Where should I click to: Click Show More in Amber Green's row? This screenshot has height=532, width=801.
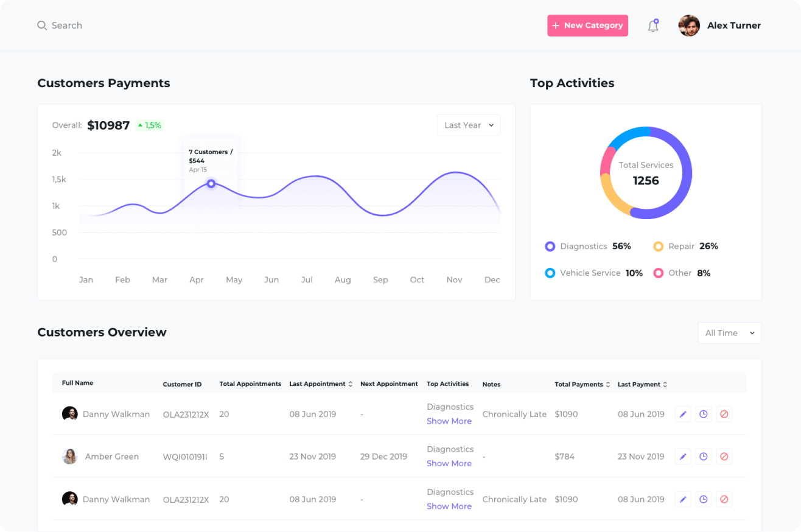tap(449, 463)
